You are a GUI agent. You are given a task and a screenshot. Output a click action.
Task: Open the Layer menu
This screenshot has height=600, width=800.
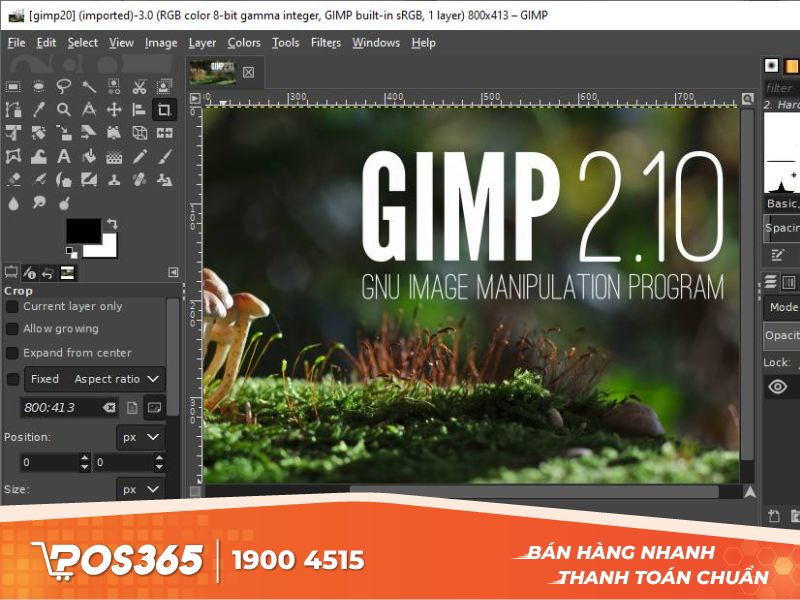[202, 43]
